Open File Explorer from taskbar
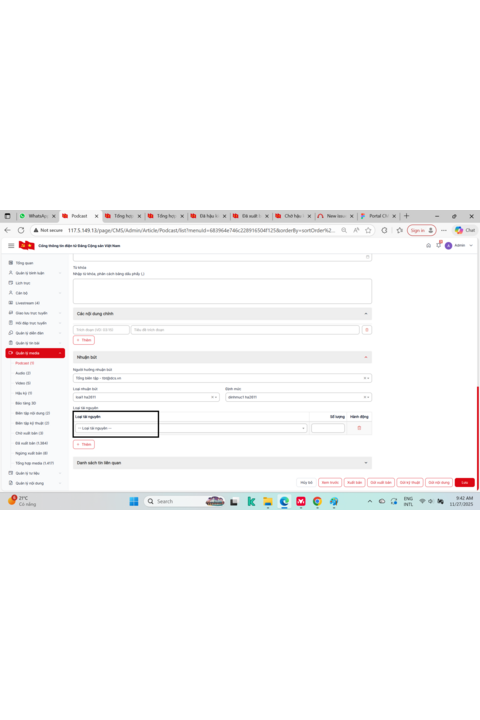 [x=268, y=501]
